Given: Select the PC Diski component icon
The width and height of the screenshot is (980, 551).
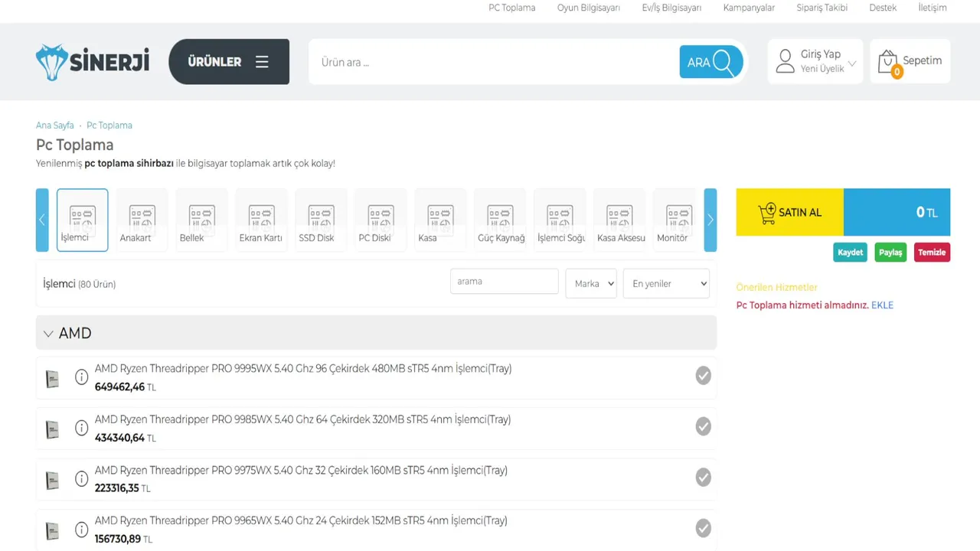Looking at the screenshot, I should (381, 220).
